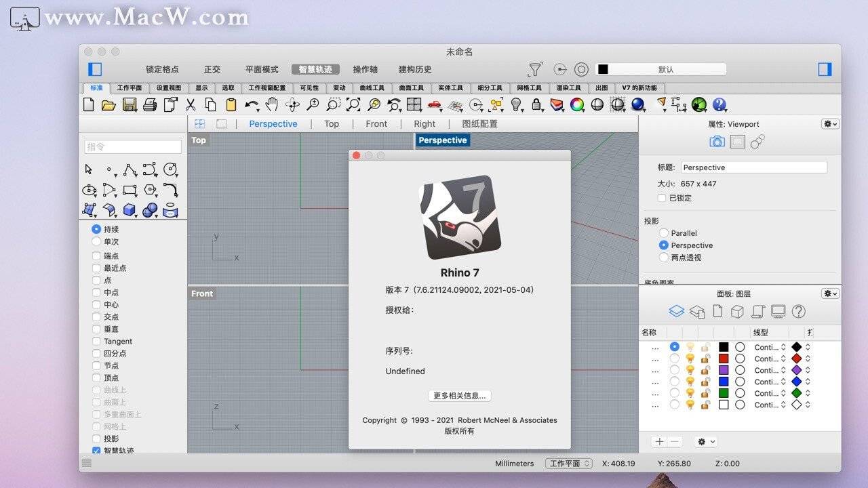Image resolution: width=868 pixels, height=488 pixels.
Task: Select the 单次 radio button
Action: coord(96,242)
